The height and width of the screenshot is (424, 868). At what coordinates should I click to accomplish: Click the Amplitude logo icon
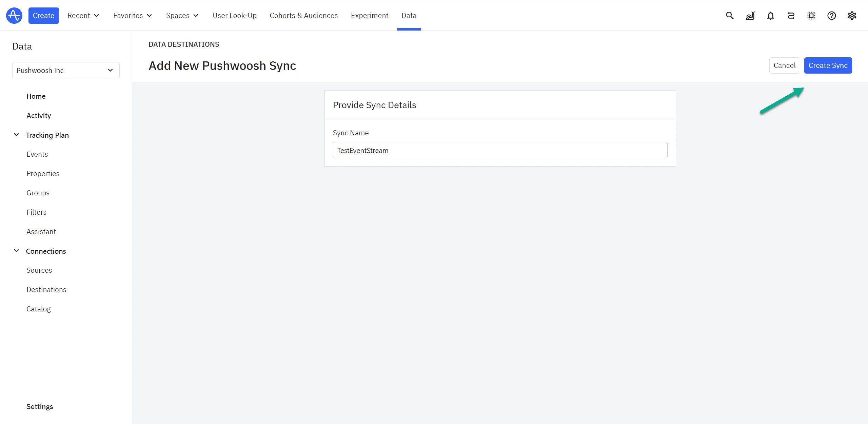14,16
